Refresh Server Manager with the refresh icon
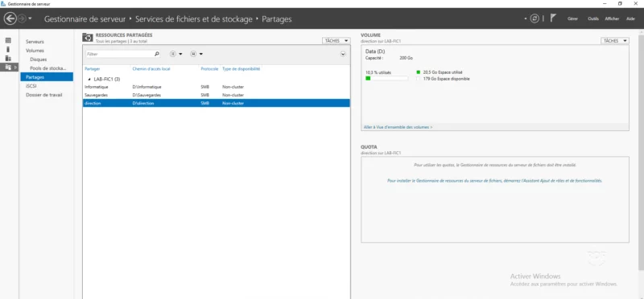Viewport: 644px width, 299px height. click(535, 18)
